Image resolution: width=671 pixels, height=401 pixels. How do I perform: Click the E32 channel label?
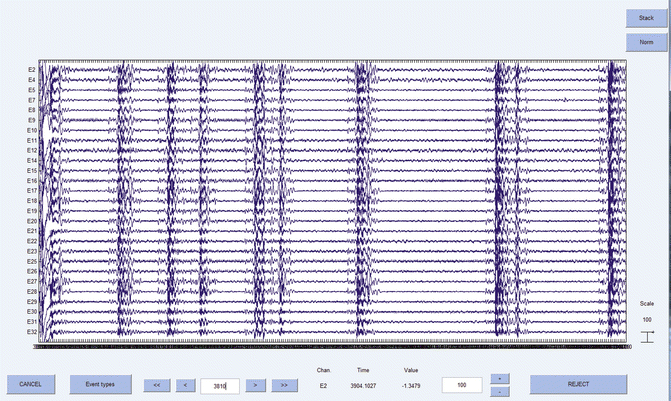click(32, 332)
